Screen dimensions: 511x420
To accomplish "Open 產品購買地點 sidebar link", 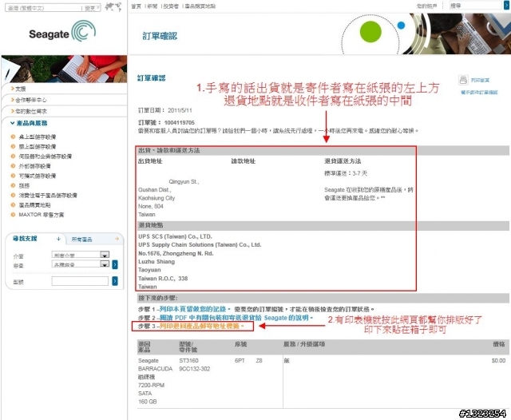I will pyautogui.click(x=34, y=205).
